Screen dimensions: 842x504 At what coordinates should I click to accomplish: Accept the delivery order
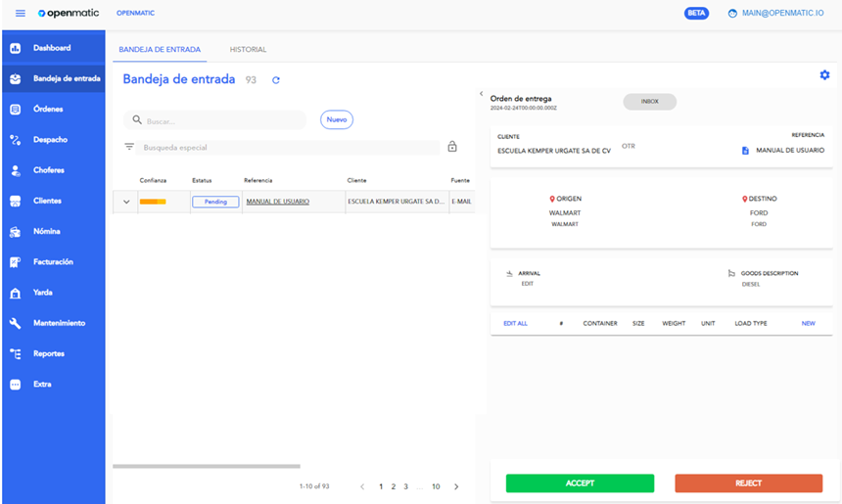tap(580, 483)
